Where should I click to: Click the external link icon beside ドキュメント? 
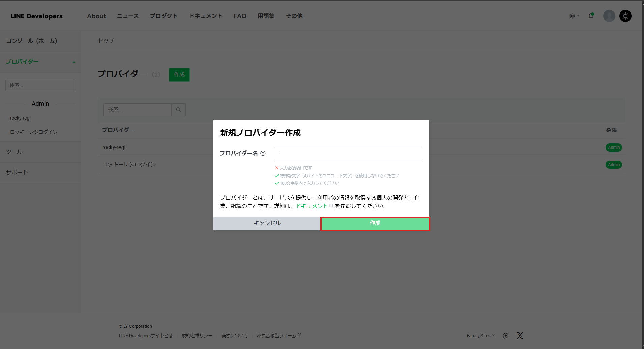click(331, 205)
